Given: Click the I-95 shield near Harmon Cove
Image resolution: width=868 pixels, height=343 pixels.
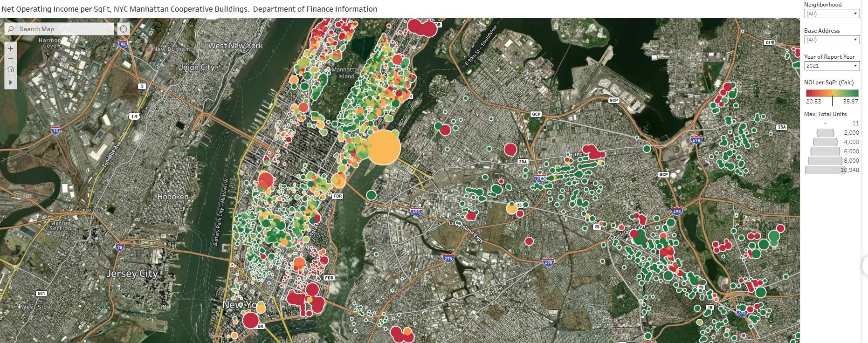Looking at the screenshot, I should 123,45.
